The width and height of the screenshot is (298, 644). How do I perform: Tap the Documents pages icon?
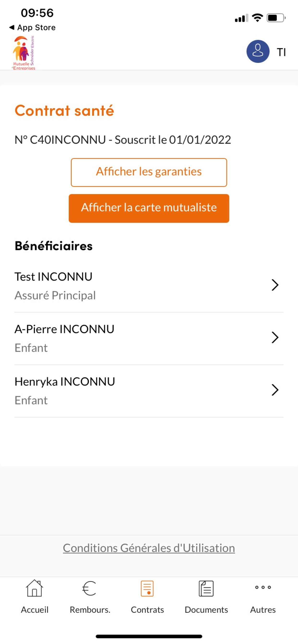206,588
